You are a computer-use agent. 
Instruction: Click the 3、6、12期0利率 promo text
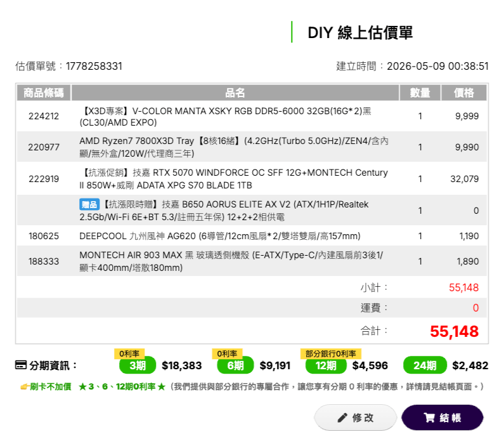tap(122, 386)
